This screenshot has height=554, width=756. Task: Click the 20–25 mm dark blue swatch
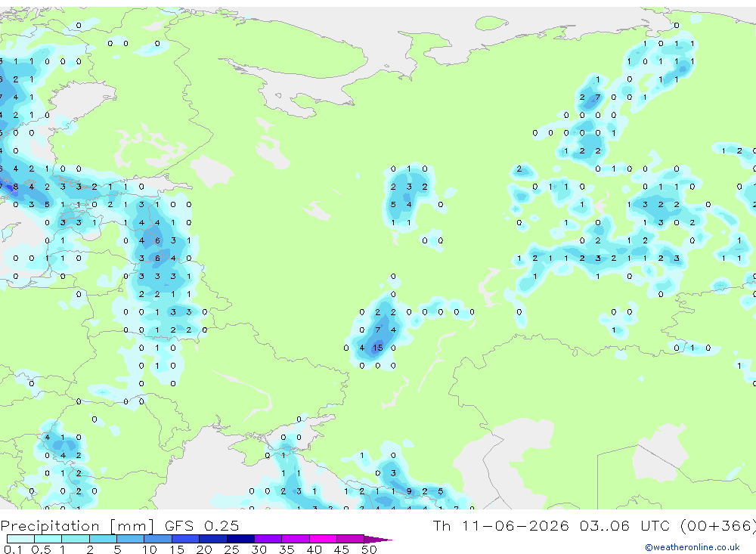point(212,539)
